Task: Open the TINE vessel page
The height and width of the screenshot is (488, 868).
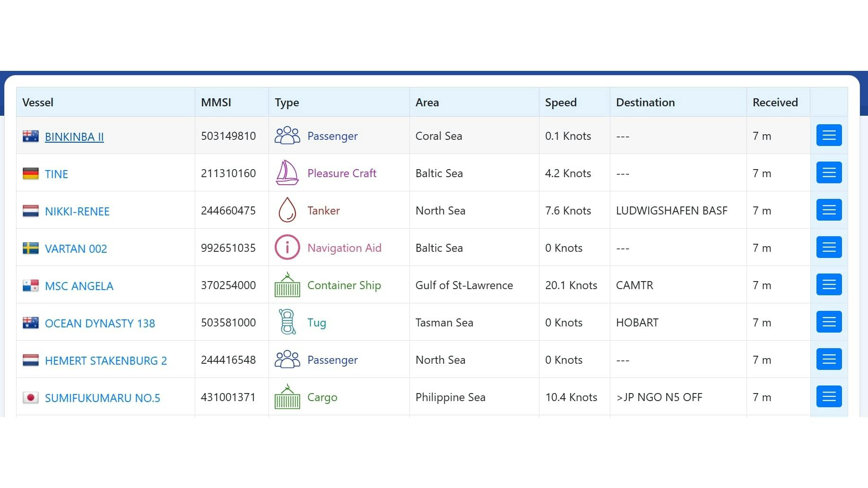Action: click(56, 174)
